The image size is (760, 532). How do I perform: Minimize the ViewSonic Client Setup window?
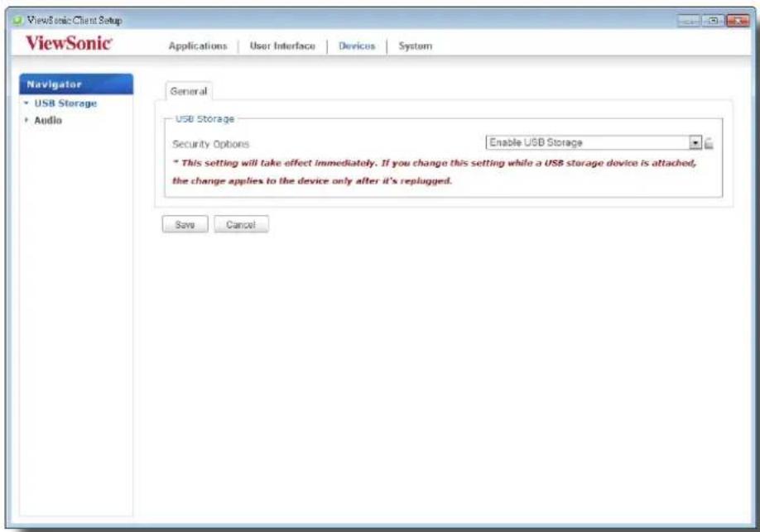[x=689, y=21]
